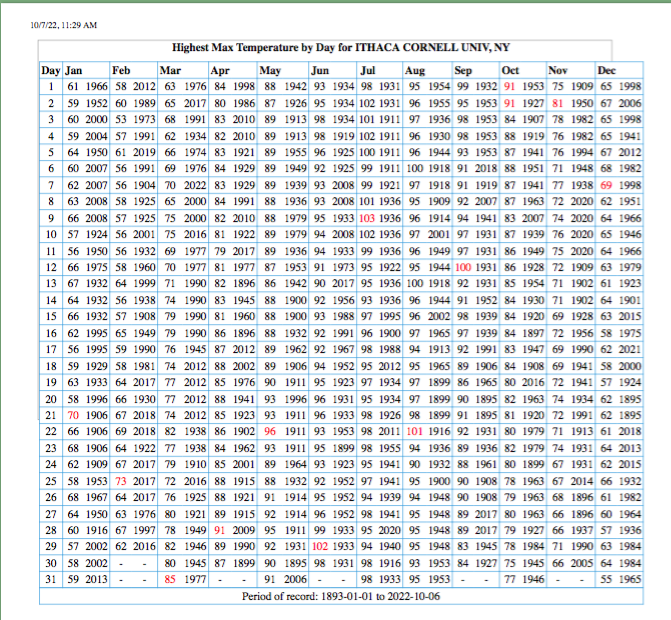The height and width of the screenshot is (620, 671).
Task: Select the Jun column header
Action: click(x=320, y=71)
